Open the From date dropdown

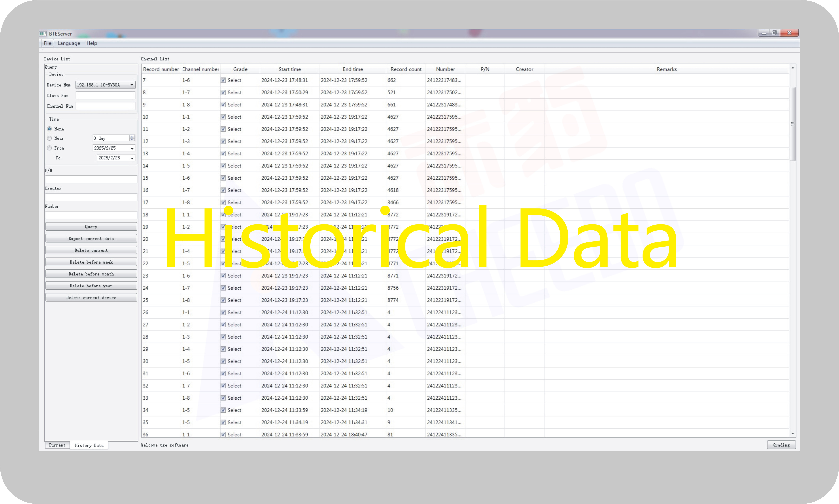(x=132, y=148)
